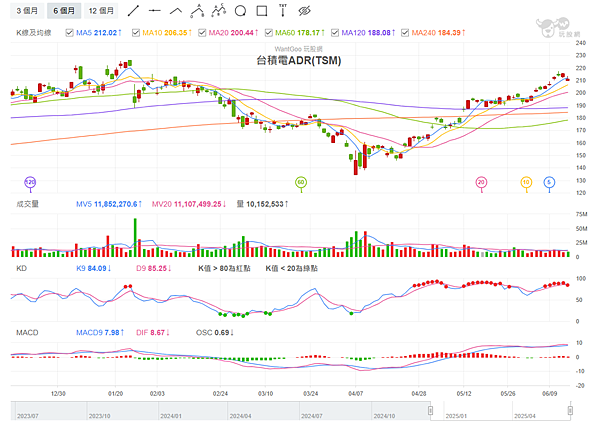Click the pink 20 MA marker pin

point(481,183)
